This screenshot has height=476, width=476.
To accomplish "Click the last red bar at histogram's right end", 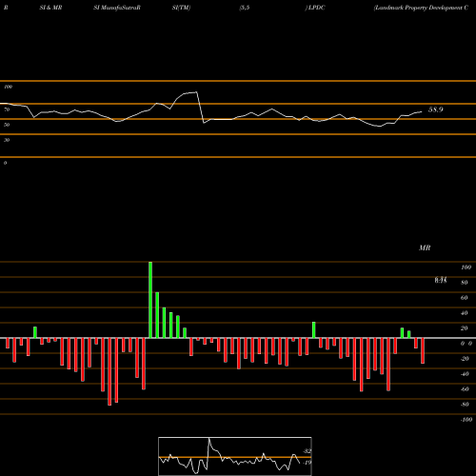I will point(423,350).
